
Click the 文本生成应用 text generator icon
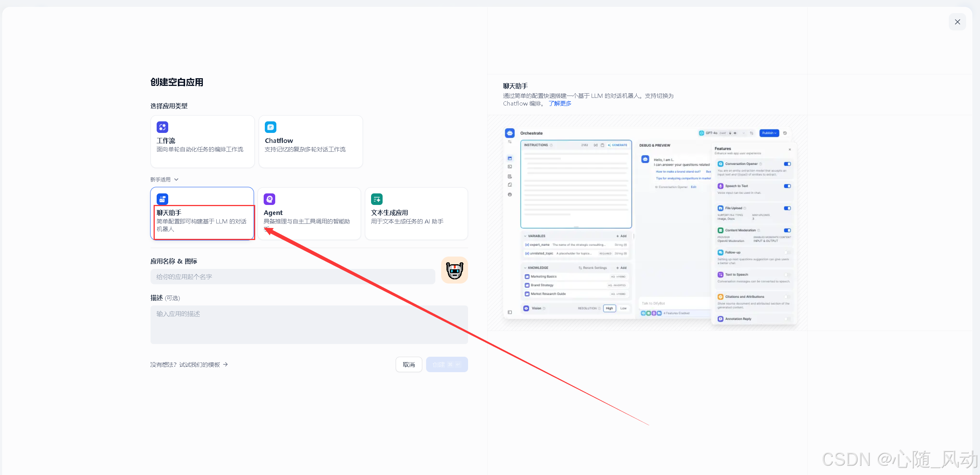pyautogui.click(x=377, y=199)
